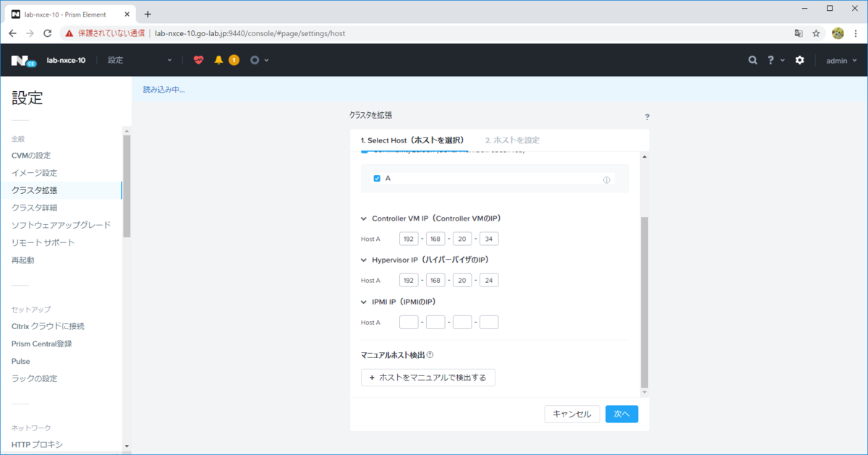
Task: Click the info icon in host A row
Action: click(606, 180)
